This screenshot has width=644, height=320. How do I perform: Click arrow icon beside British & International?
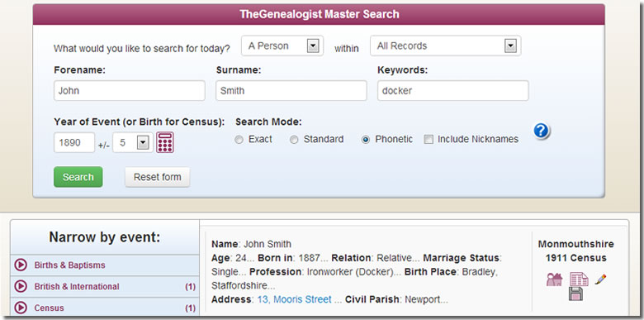(21, 287)
